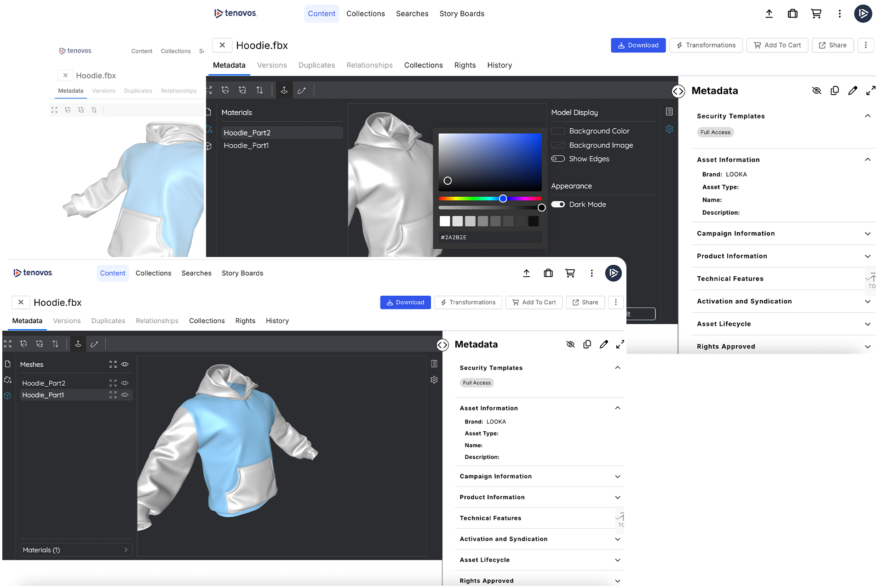Click the gear settings icon beside the Model Display panel
This screenshot has width=878, height=588.
pos(669,129)
